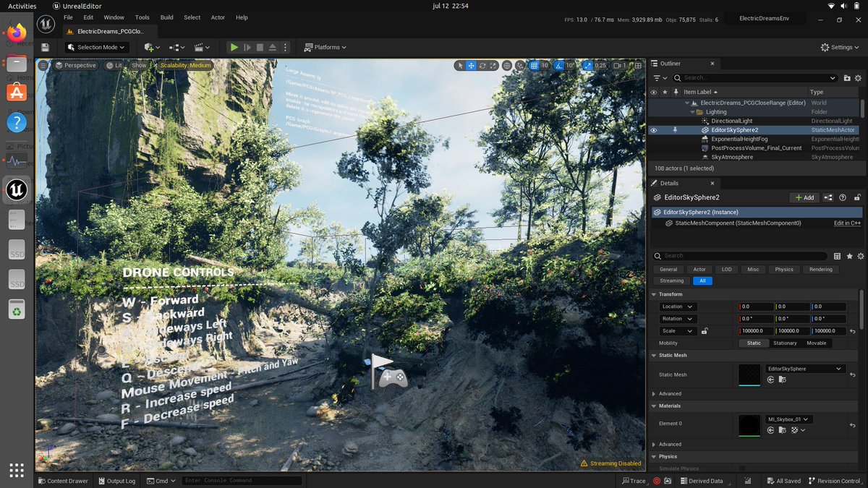Open the Selection Mode dropdown
Screen dimensions: 868x488
coord(96,47)
